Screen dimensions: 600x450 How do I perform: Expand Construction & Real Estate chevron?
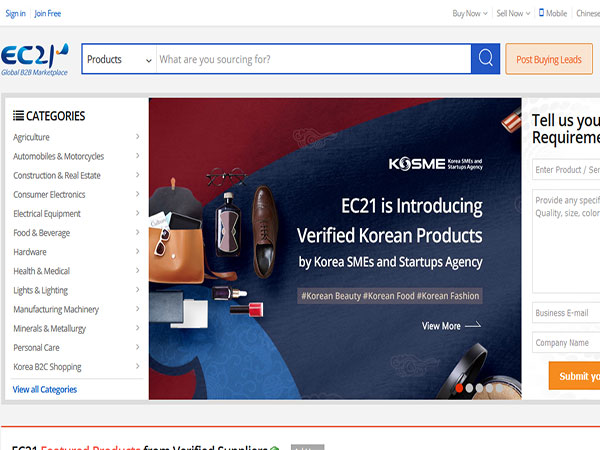click(x=137, y=175)
